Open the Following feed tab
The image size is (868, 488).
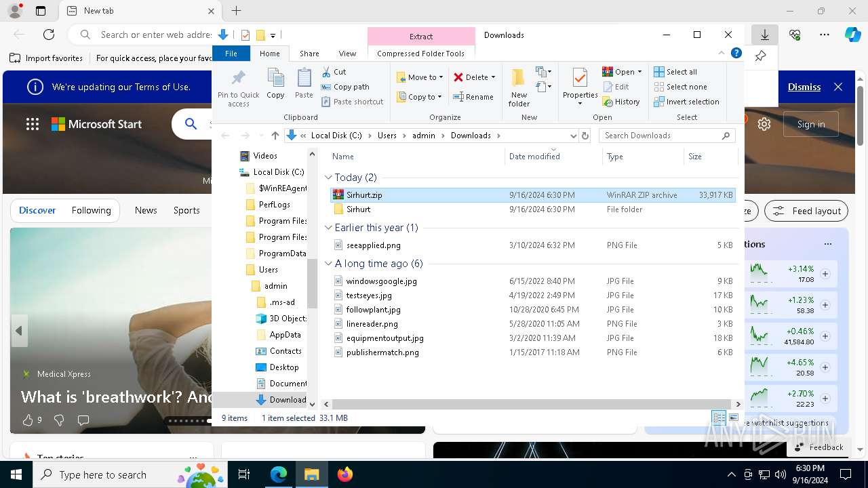[91, 210]
